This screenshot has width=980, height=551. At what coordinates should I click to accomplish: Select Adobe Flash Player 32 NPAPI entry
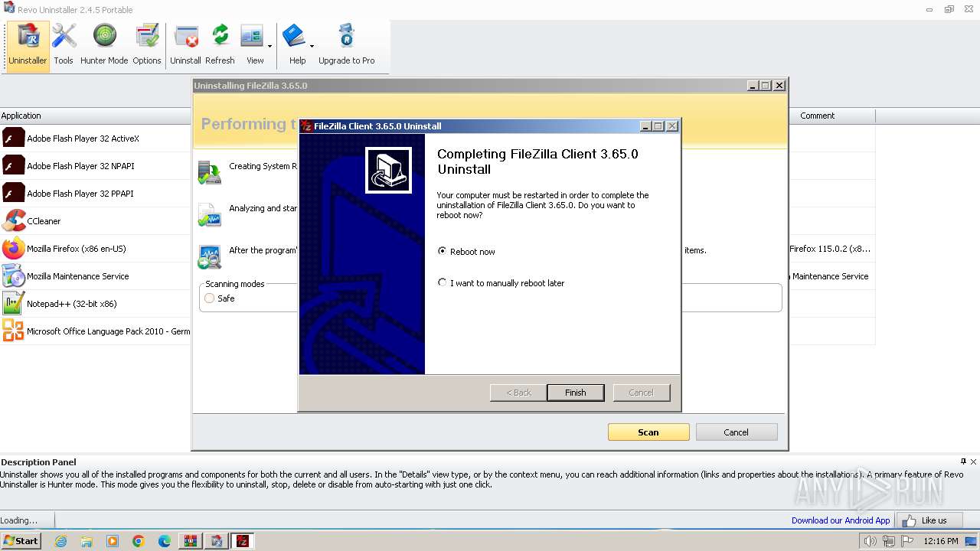click(x=96, y=166)
